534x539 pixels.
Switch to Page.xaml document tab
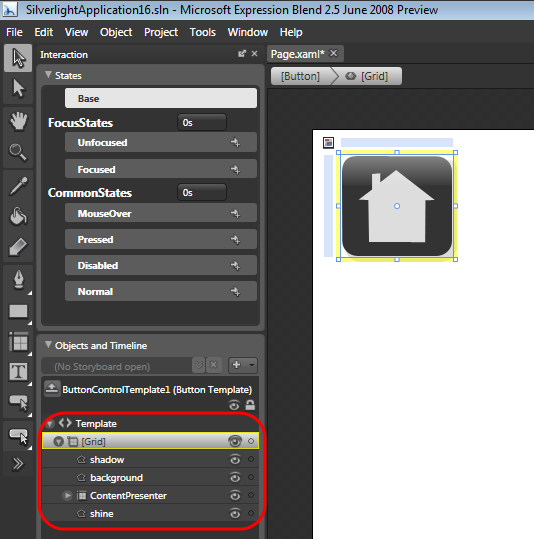pyautogui.click(x=297, y=54)
